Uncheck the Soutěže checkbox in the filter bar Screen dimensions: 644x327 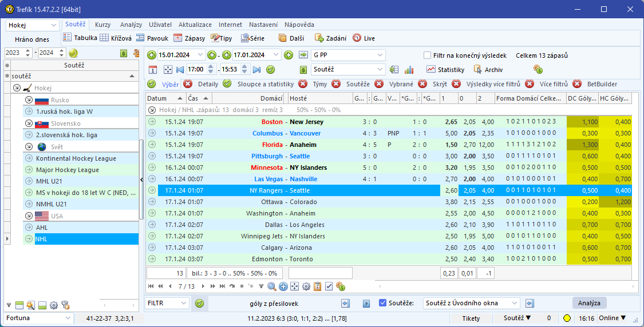click(x=382, y=303)
